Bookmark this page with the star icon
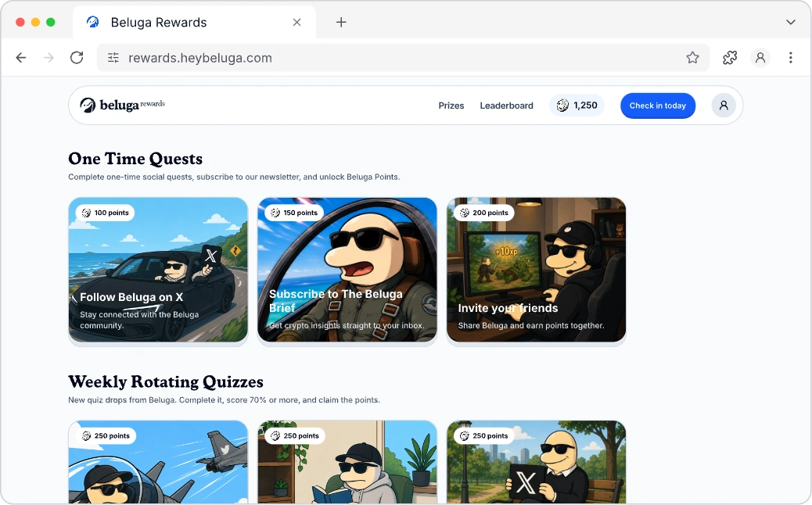 [x=692, y=57]
